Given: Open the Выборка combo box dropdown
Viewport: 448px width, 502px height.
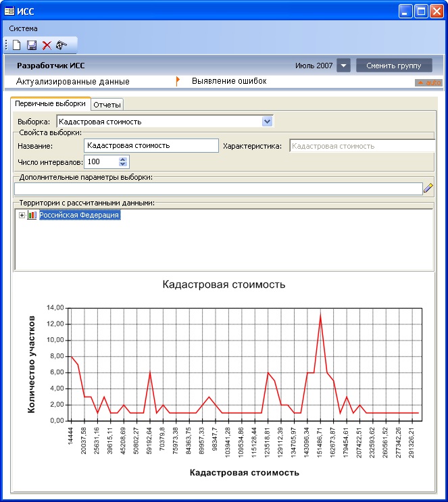Looking at the screenshot, I should pyautogui.click(x=267, y=122).
